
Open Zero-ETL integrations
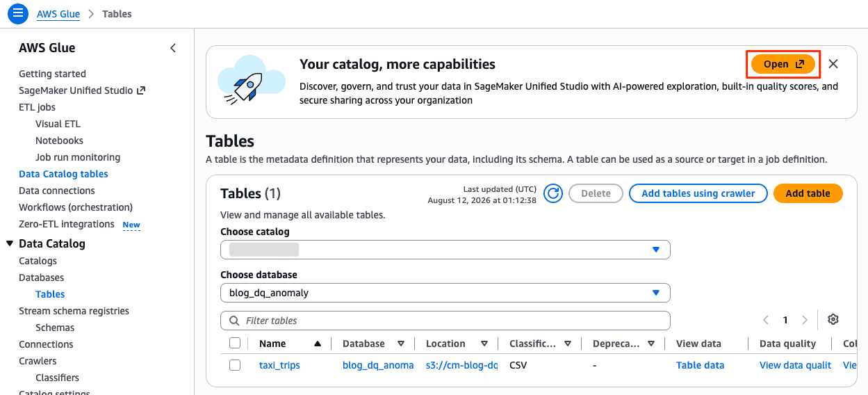(x=67, y=224)
